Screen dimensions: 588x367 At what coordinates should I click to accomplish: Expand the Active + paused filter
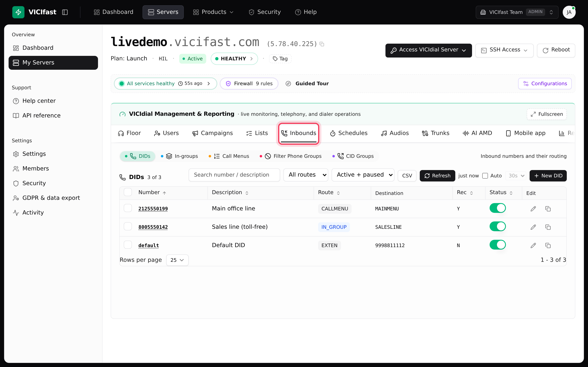(363, 175)
